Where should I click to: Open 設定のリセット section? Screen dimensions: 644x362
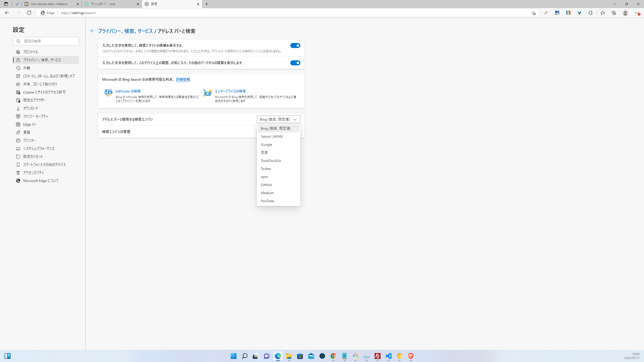pos(46,156)
